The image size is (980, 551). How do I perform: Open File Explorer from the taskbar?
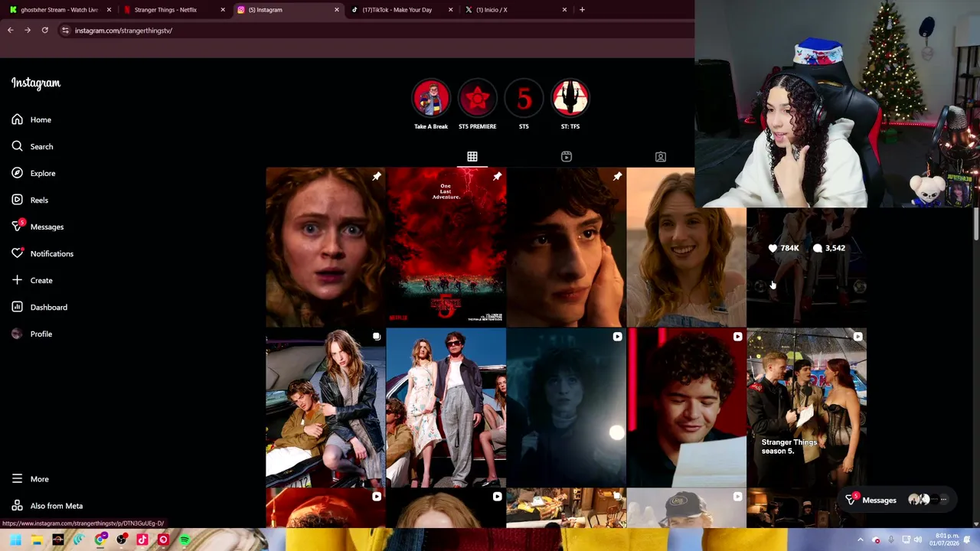tap(37, 540)
